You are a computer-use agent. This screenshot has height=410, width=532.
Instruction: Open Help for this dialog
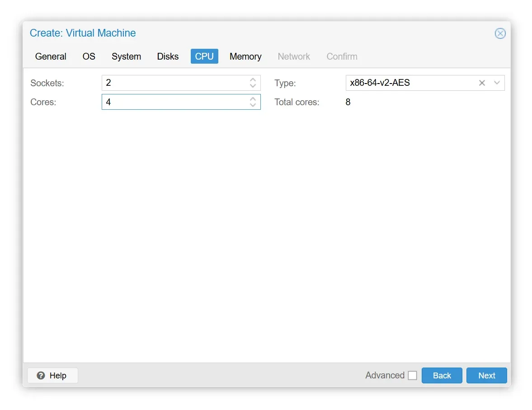52,375
